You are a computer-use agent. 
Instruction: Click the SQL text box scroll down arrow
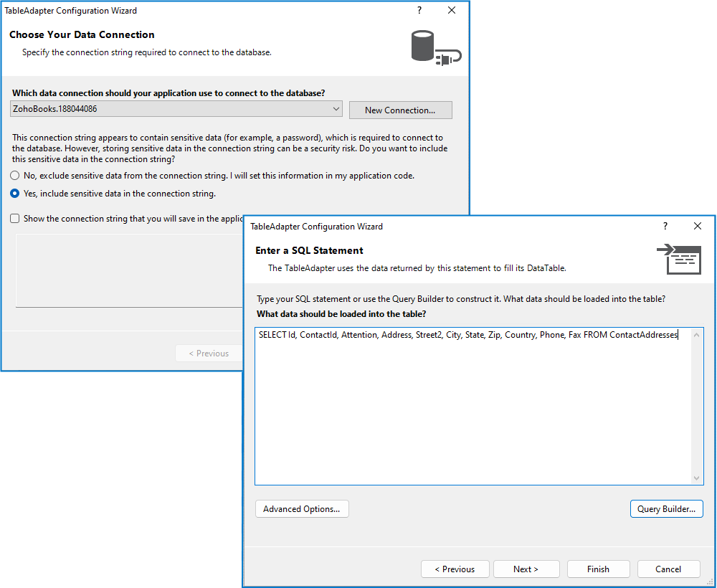coord(698,478)
